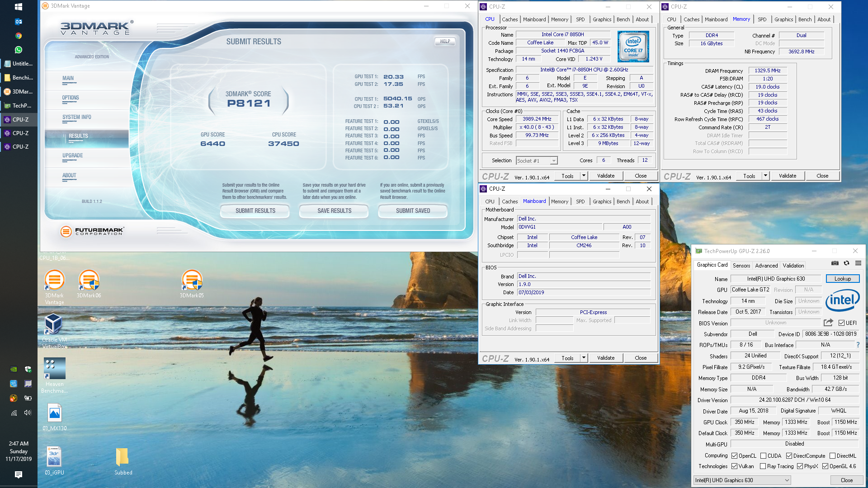Open the taskbar clock and date

pos(19,451)
